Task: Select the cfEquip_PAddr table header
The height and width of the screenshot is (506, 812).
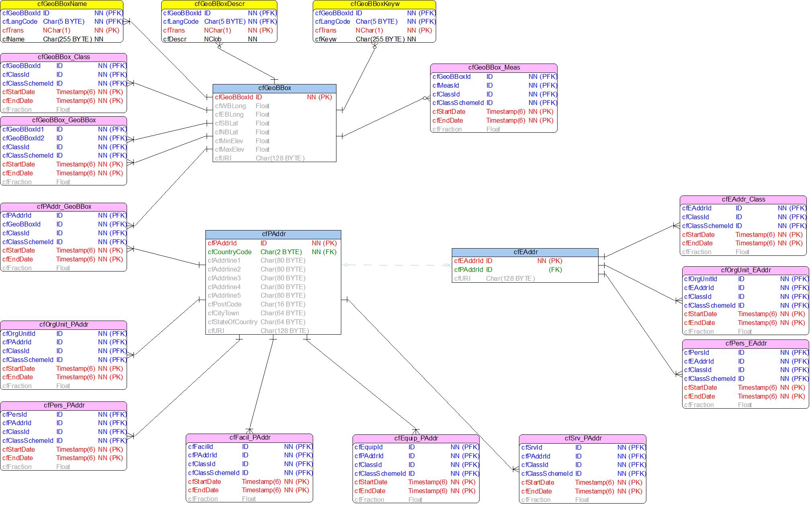Action: [x=416, y=438]
